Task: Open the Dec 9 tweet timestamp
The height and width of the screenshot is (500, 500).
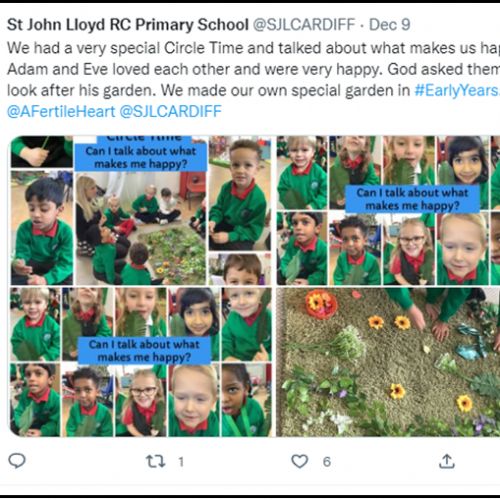Action: point(389,25)
